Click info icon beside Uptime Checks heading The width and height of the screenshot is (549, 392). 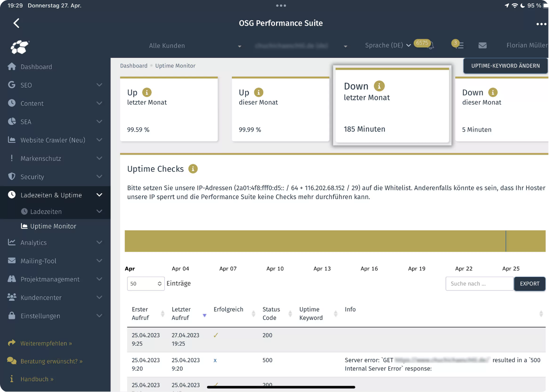(193, 169)
